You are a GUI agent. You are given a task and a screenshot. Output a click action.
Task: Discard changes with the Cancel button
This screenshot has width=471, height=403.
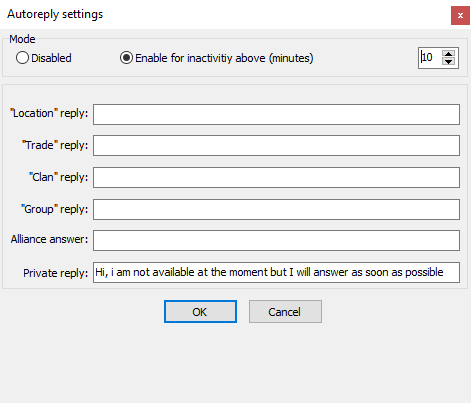(x=285, y=312)
